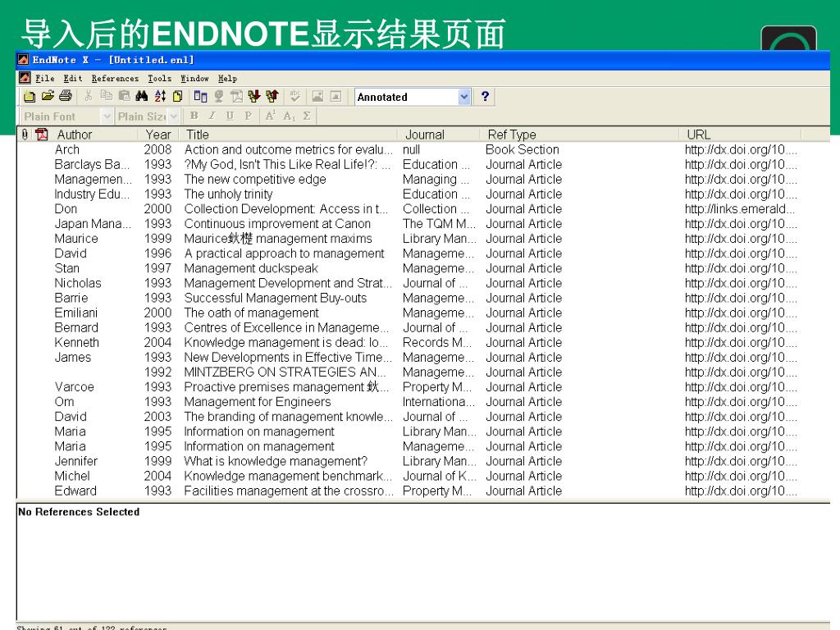Screen dimensions: 840x630
Task: Open the Annotated output style dropdown
Action: [x=464, y=97]
